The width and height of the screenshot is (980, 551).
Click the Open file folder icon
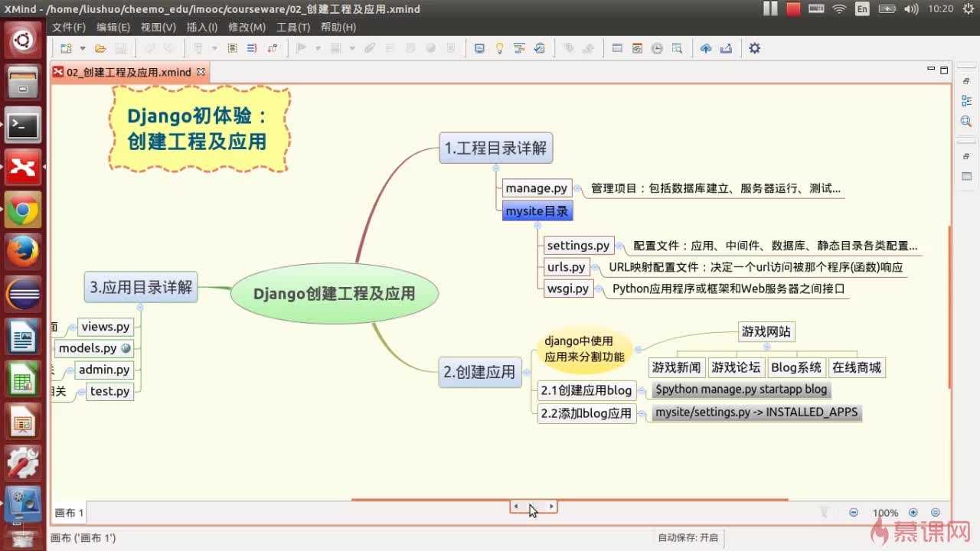(x=100, y=48)
